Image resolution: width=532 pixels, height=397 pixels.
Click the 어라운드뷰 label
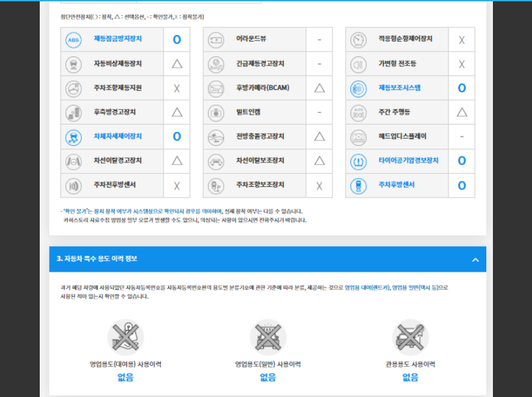[x=251, y=38]
